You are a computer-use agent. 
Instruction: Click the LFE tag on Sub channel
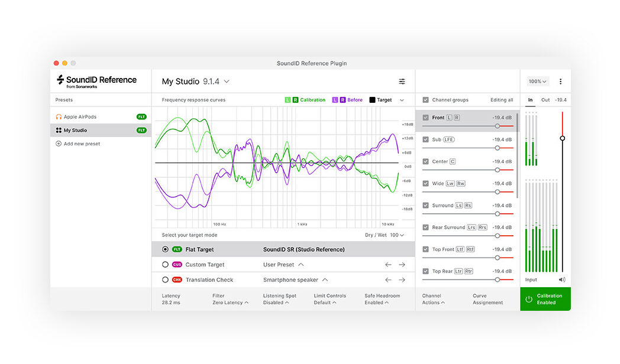coord(449,139)
